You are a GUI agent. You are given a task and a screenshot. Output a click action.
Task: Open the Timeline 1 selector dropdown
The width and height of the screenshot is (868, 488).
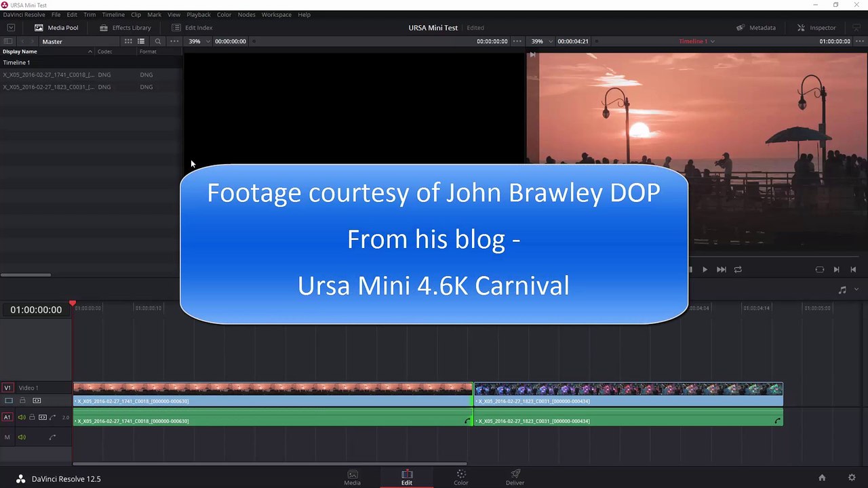[x=697, y=41]
